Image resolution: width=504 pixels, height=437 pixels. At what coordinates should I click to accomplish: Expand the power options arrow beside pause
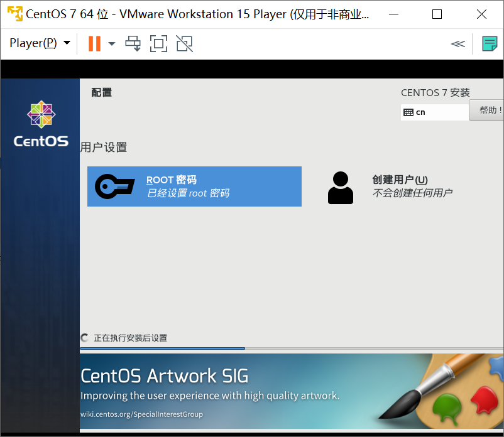pyautogui.click(x=111, y=44)
